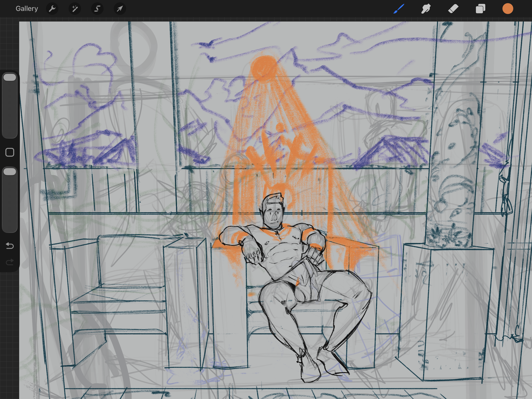Screen dimensions: 532x399
Task: Select the Brush tool
Action: [x=399, y=9]
